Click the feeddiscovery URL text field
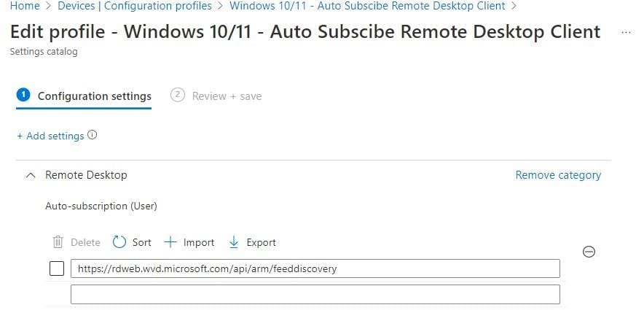644x321 pixels. pyautogui.click(x=315, y=268)
